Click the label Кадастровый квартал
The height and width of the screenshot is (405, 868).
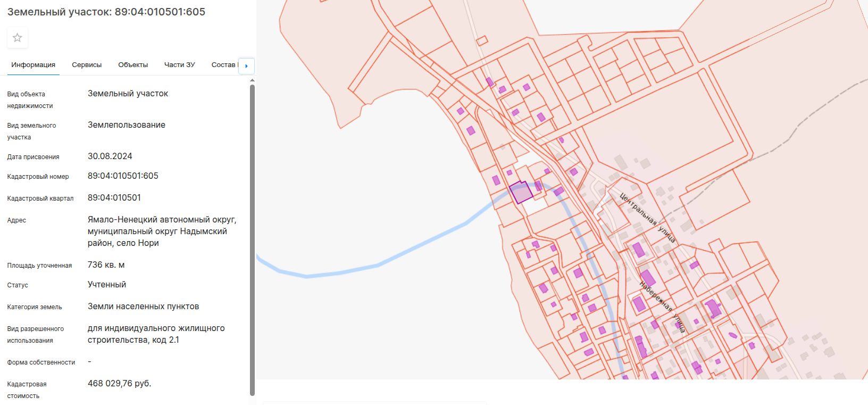40,199
